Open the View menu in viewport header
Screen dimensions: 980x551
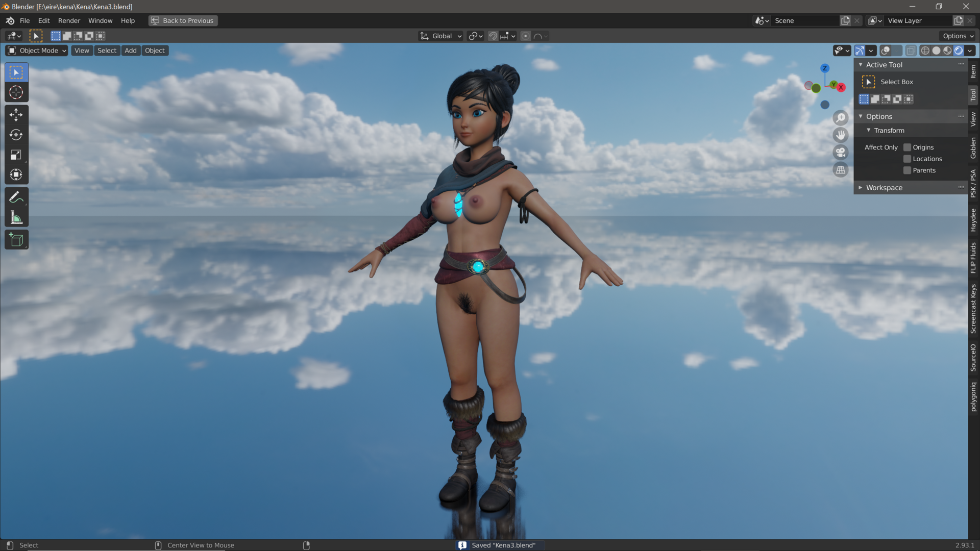point(82,51)
